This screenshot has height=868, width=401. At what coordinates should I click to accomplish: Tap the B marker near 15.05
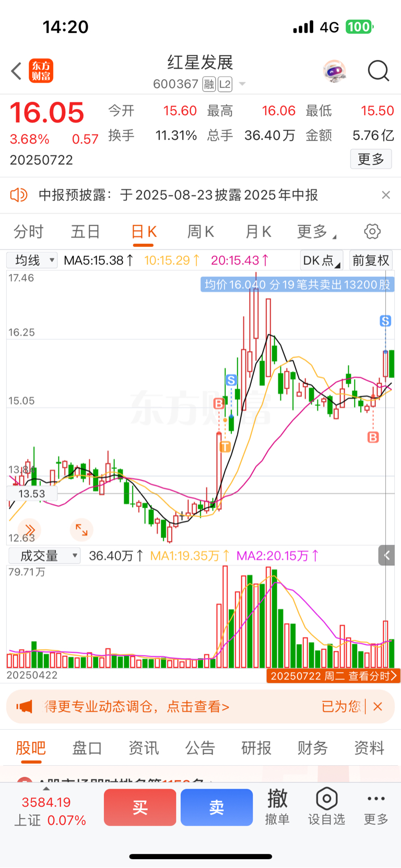coord(219,403)
